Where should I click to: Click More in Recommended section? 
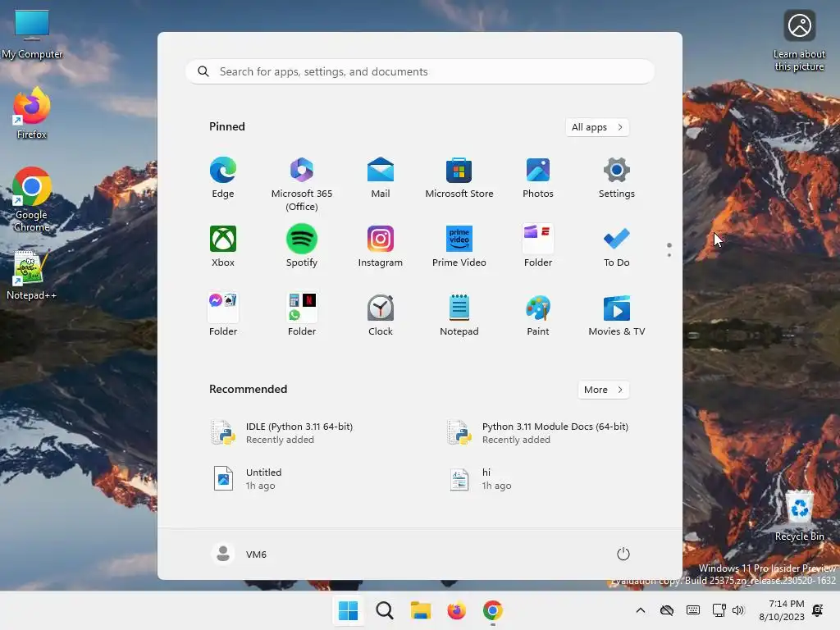pos(603,390)
